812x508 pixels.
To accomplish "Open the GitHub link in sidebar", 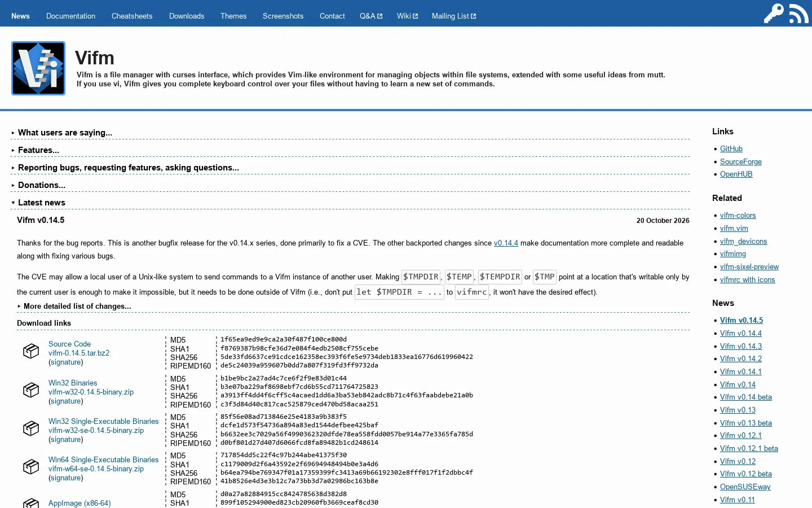I will tap(731, 148).
